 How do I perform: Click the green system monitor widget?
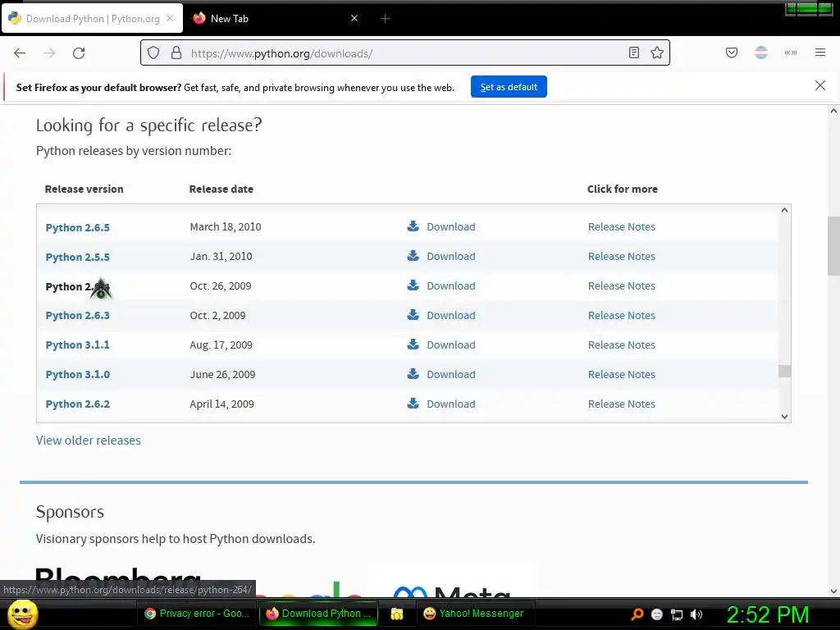[x=809, y=8]
